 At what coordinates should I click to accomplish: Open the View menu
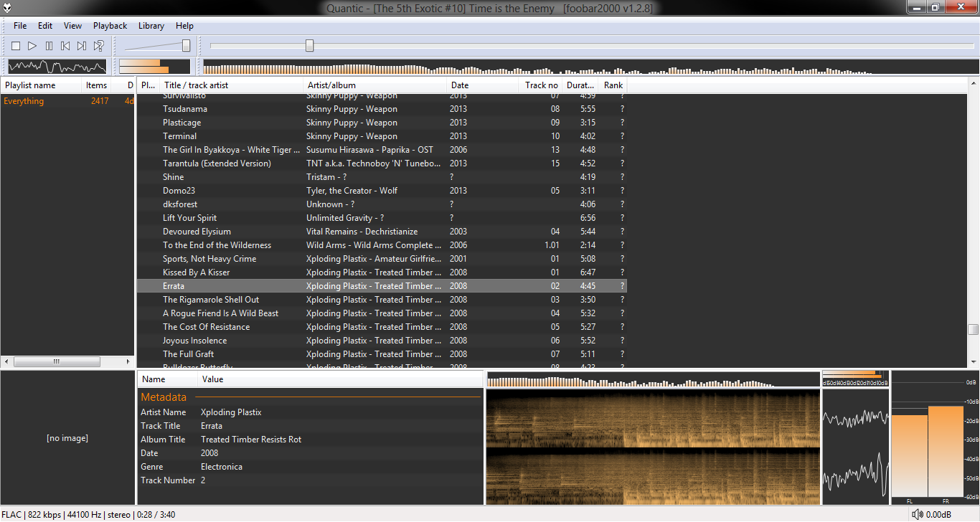point(72,26)
